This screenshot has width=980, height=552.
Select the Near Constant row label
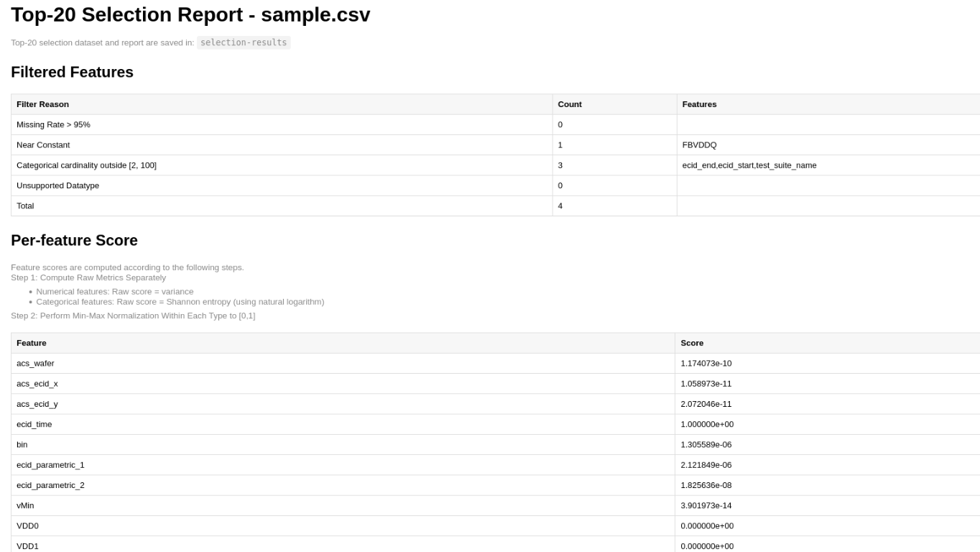tap(43, 145)
